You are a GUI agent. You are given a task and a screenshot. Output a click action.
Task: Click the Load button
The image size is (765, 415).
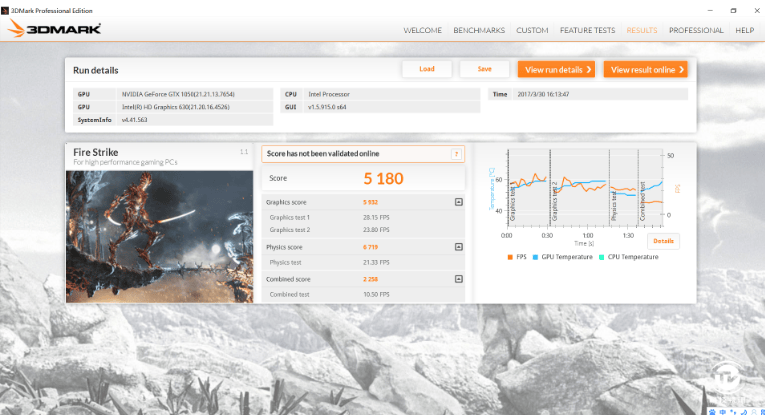click(x=427, y=69)
